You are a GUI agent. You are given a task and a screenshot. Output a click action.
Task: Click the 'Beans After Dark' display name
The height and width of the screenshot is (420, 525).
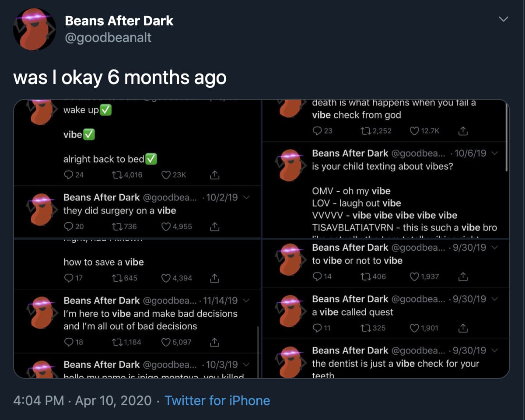[x=119, y=20]
